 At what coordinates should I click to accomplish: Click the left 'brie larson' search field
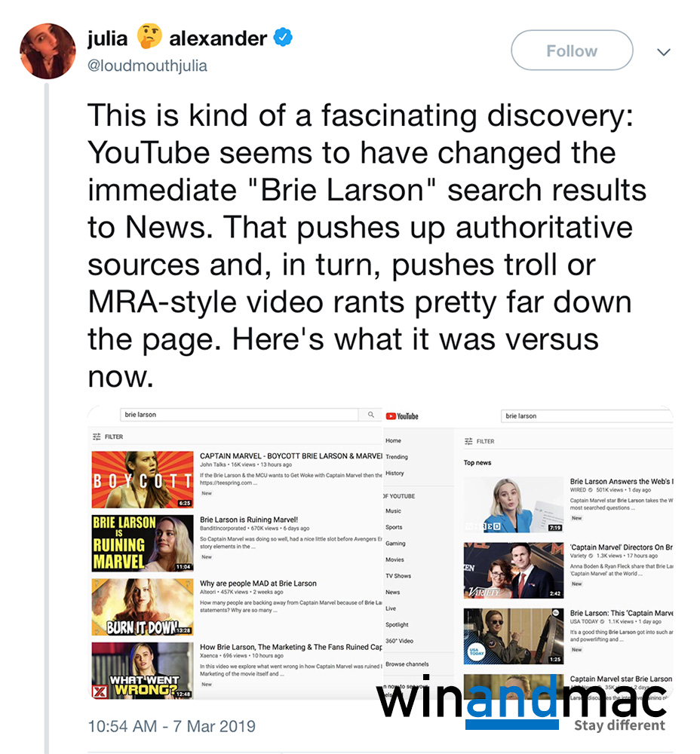[x=239, y=415]
